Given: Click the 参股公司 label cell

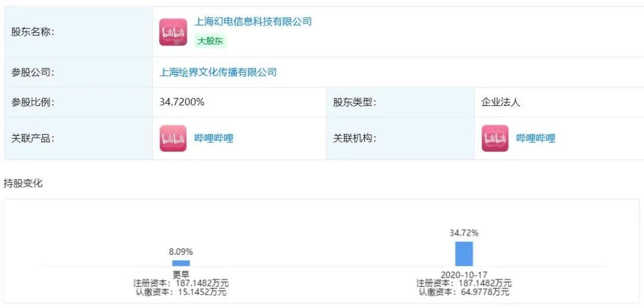Looking at the screenshot, I should 79,73.
